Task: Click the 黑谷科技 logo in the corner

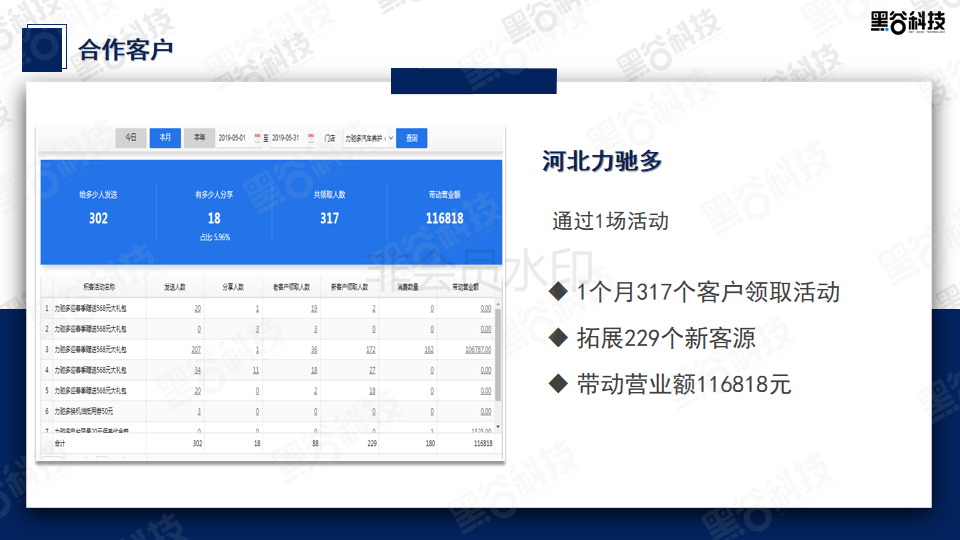Action: [x=908, y=22]
